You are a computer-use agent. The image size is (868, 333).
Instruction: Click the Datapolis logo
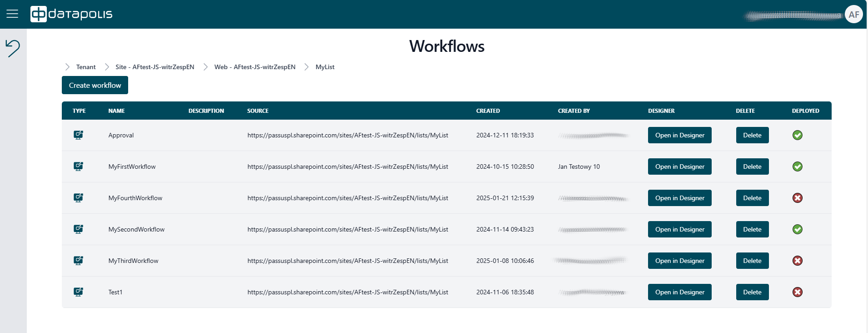click(x=71, y=14)
